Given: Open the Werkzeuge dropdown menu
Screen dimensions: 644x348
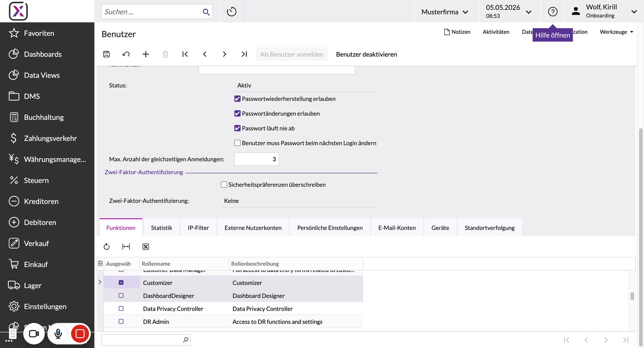Looking at the screenshot, I should [616, 32].
